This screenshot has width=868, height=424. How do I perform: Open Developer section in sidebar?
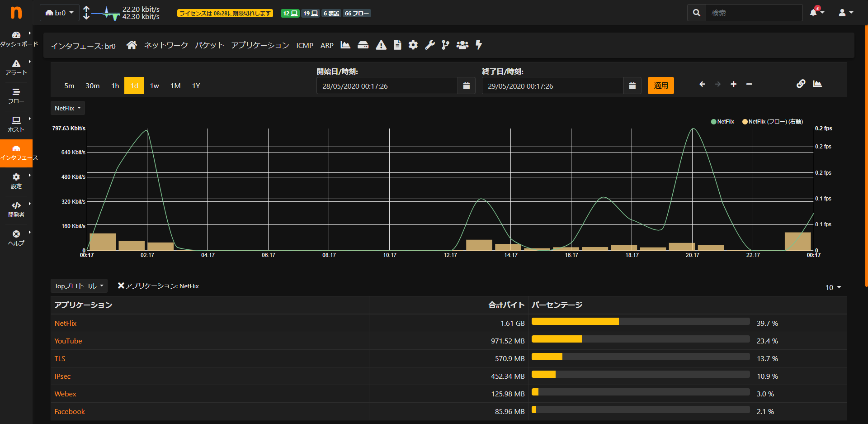(16, 209)
